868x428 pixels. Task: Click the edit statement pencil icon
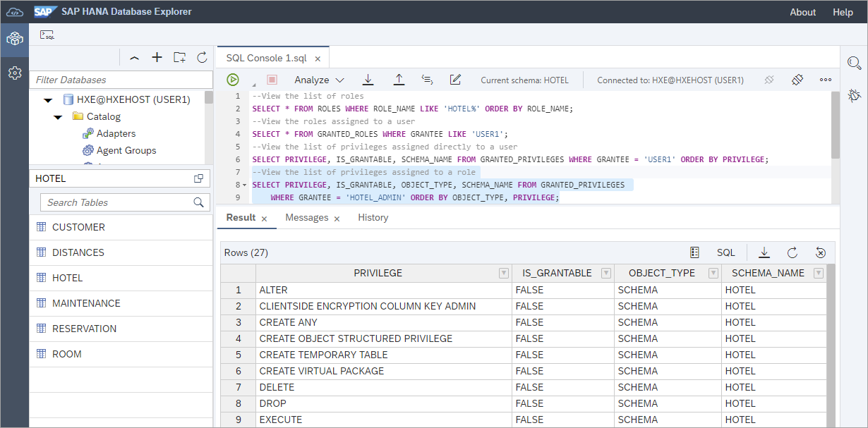coord(456,80)
